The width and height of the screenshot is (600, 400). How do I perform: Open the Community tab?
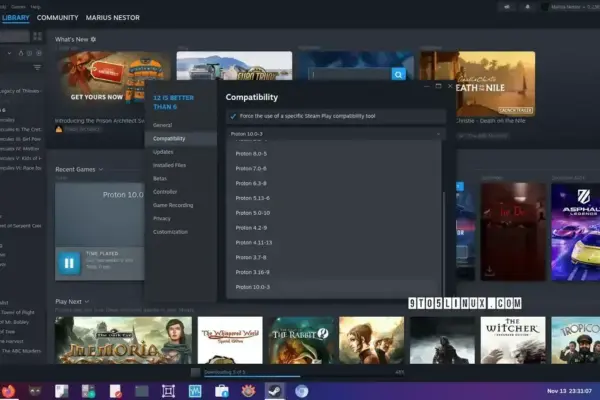[x=57, y=18]
